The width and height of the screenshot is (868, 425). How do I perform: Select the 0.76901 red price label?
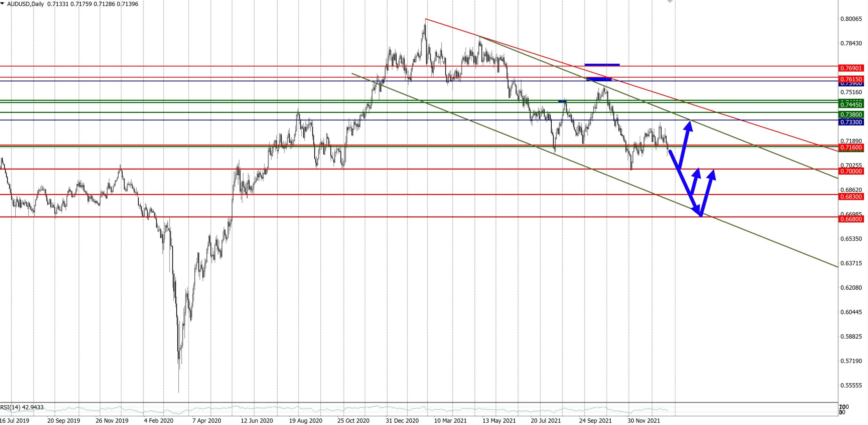pyautogui.click(x=851, y=68)
